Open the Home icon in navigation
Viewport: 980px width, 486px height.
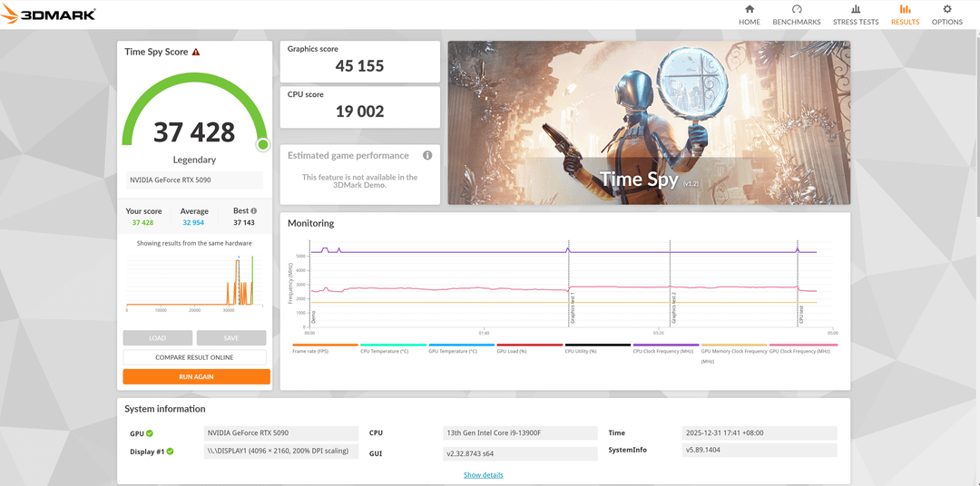click(750, 9)
